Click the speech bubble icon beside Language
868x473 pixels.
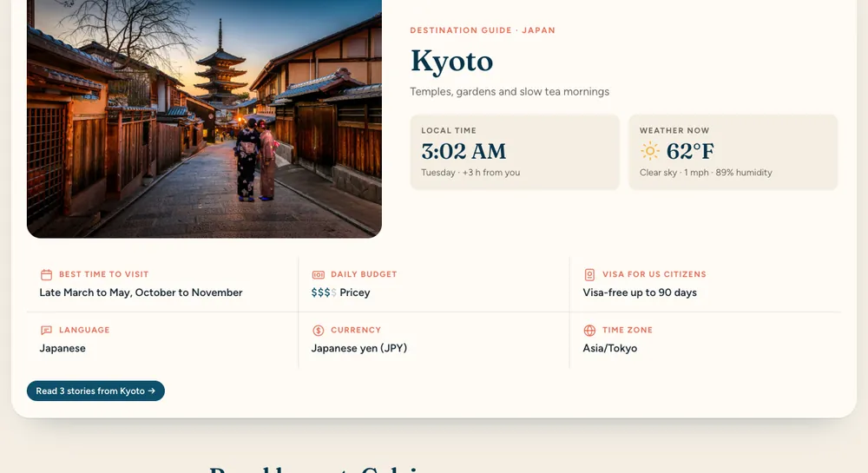[47, 331]
